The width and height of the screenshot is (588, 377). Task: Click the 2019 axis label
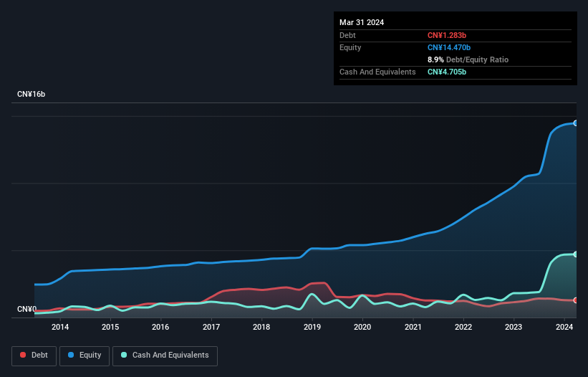(x=312, y=327)
